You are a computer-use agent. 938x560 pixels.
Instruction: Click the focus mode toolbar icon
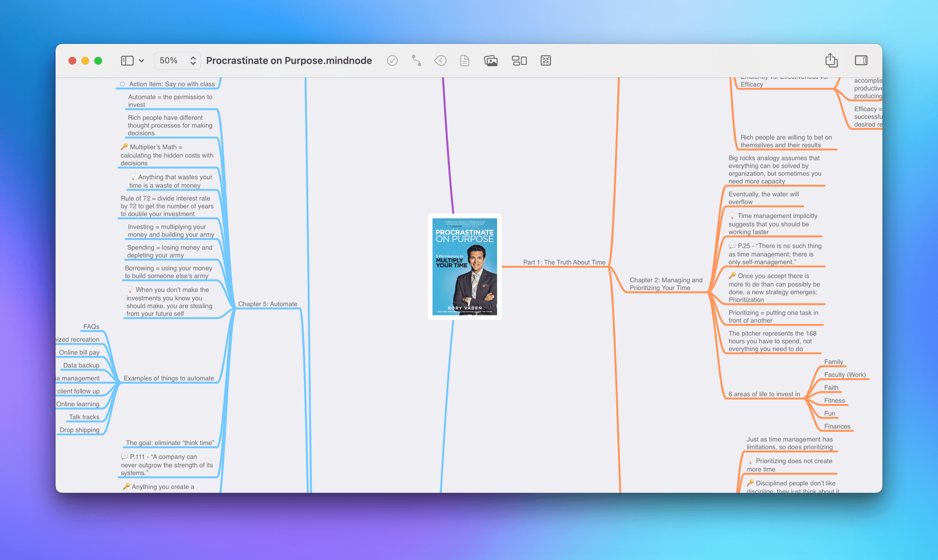(x=519, y=61)
